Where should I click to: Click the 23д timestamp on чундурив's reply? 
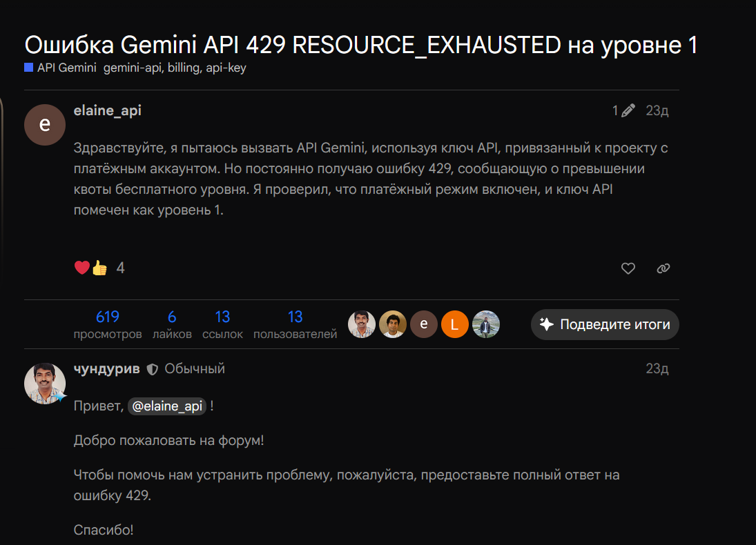[x=657, y=368]
